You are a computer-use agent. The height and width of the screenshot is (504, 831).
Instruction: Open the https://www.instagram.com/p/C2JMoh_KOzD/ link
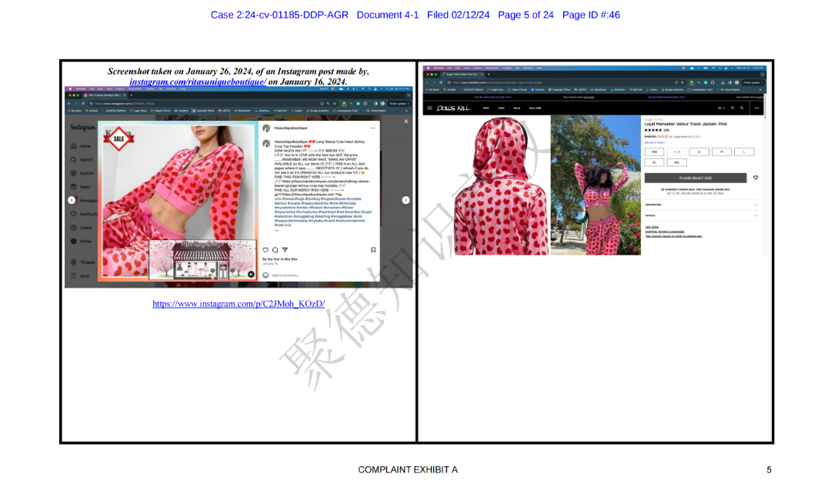pos(239,304)
